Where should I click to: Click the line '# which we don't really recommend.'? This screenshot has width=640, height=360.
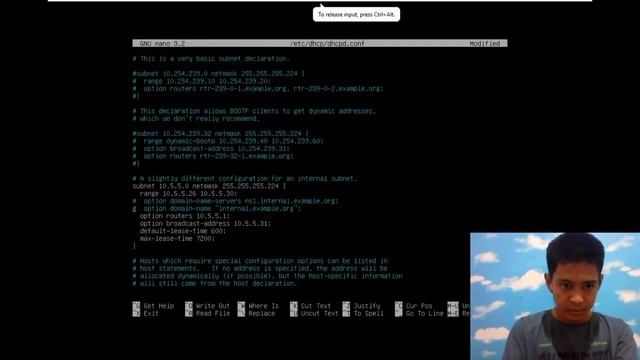(x=196, y=119)
